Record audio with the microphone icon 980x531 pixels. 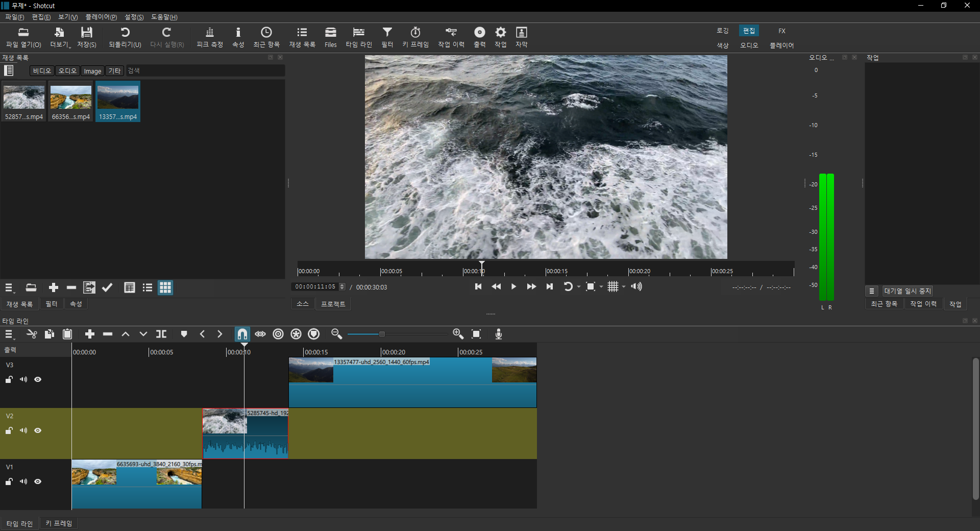pyautogui.click(x=499, y=334)
